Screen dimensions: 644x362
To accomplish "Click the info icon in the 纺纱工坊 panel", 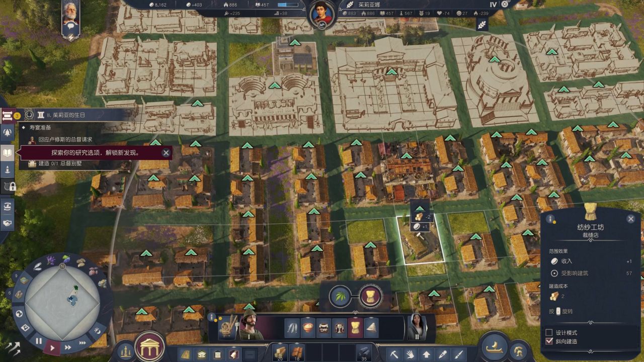I will point(551,219).
